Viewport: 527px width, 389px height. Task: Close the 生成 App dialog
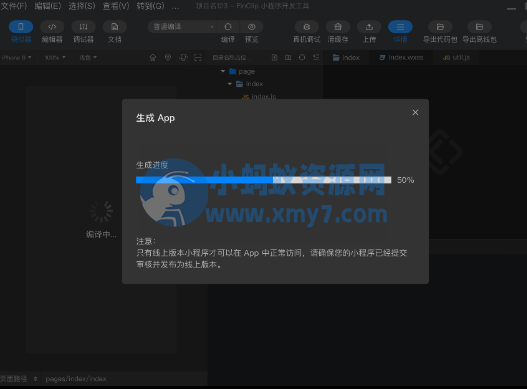click(415, 112)
